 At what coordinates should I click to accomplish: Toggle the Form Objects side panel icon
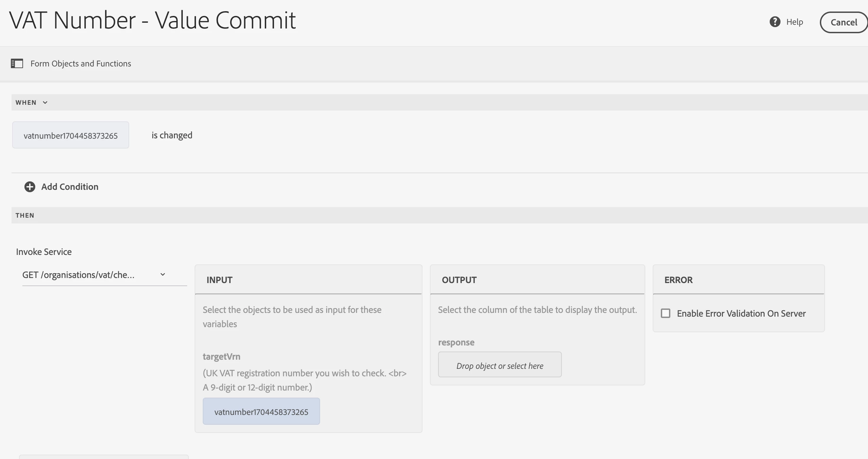[x=17, y=63]
